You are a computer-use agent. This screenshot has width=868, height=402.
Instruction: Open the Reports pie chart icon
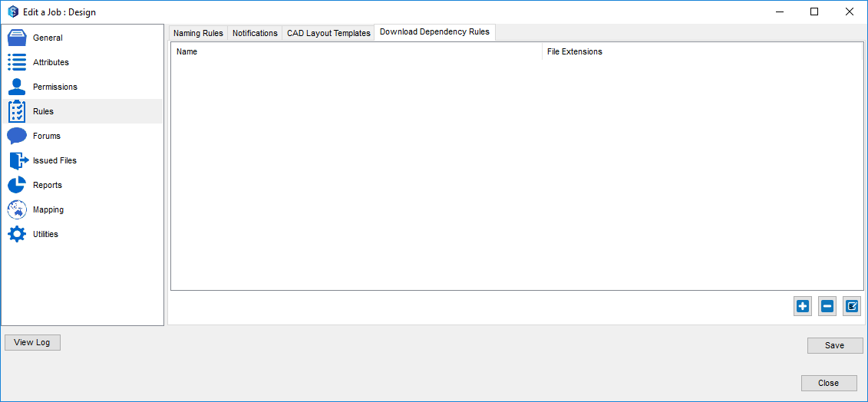coord(17,185)
